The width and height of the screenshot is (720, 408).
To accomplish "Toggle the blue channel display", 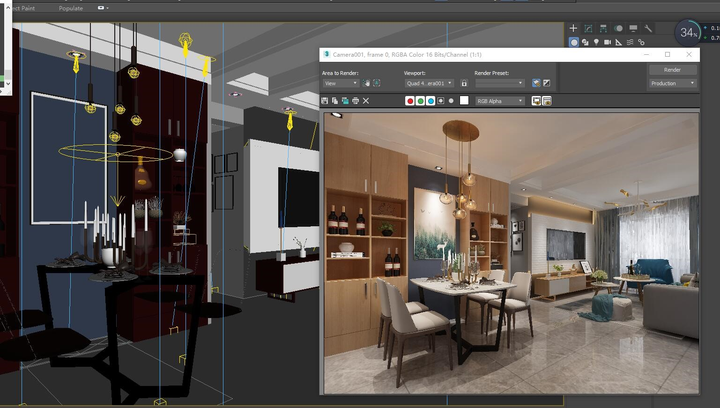I will (430, 101).
